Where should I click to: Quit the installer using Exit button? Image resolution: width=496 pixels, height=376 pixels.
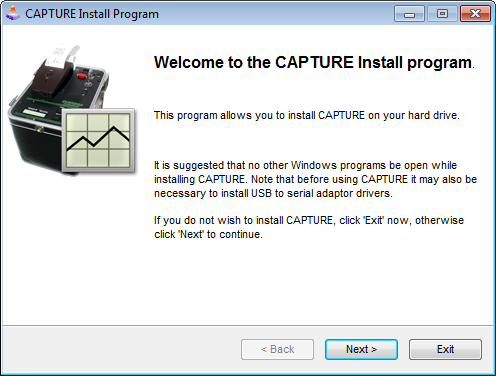click(x=445, y=349)
